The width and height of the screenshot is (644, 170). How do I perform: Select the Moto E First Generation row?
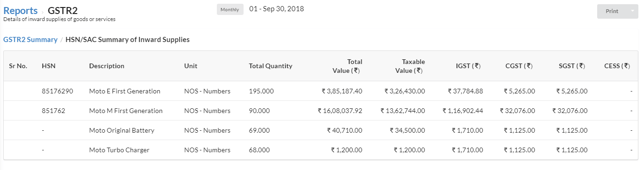tap(321, 91)
